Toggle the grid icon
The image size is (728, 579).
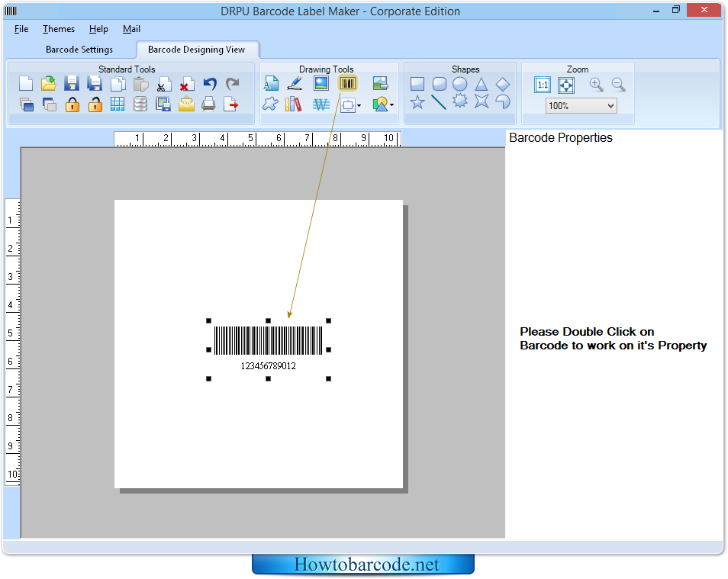coord(118,104)
